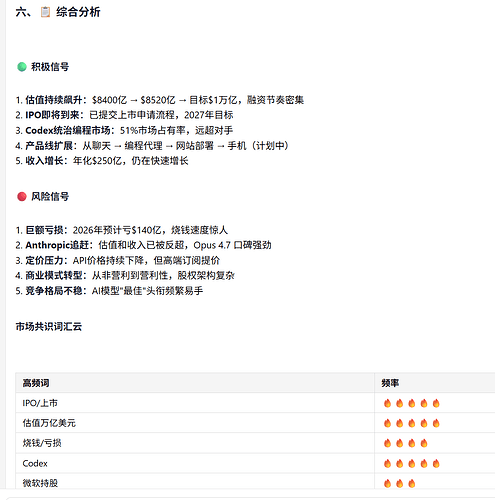Screen dimensions: 495x500
Task: Select the 频率 column header
Action: (x=435, y=383)
